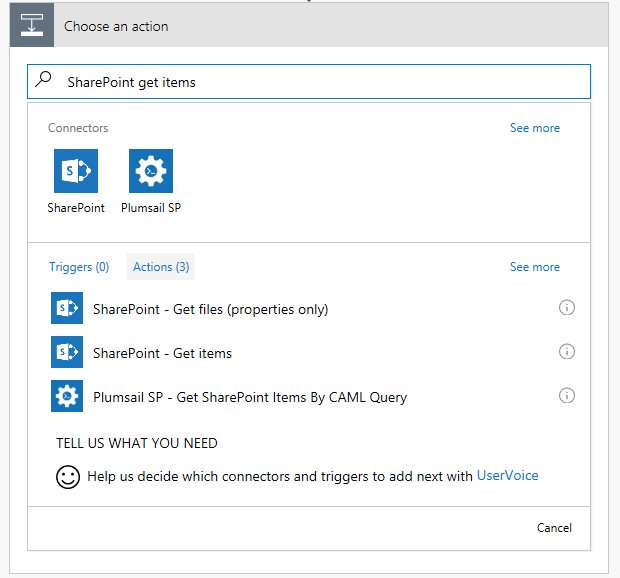View info for Plumsail CAML Query action
This screenshot has width=620, height=578.
pyautogui.click(x=567, y=396)
